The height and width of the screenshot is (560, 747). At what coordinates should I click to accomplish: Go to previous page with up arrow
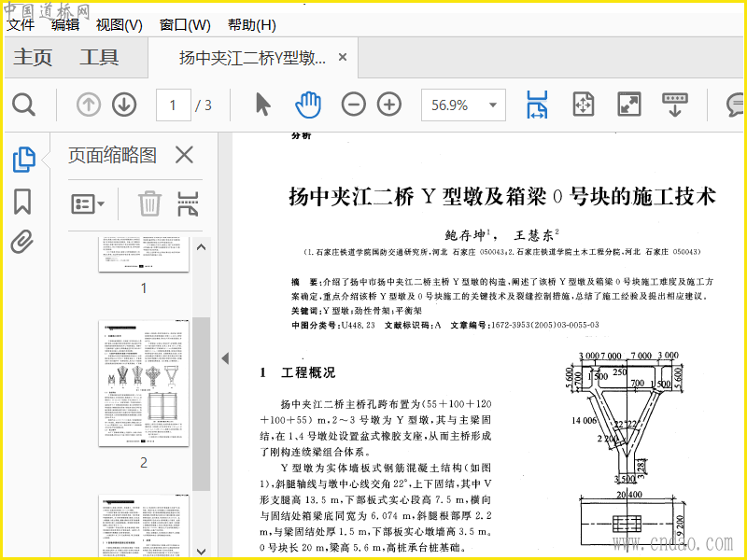pos(89,105)
